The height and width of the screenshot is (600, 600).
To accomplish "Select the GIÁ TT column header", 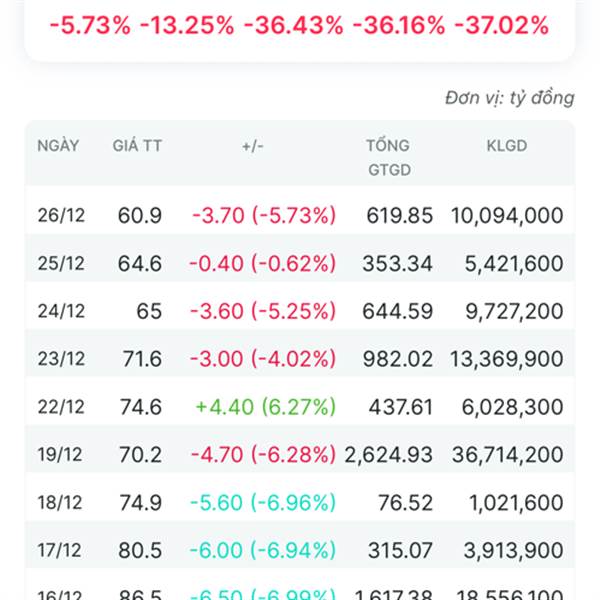I will 137,146.
